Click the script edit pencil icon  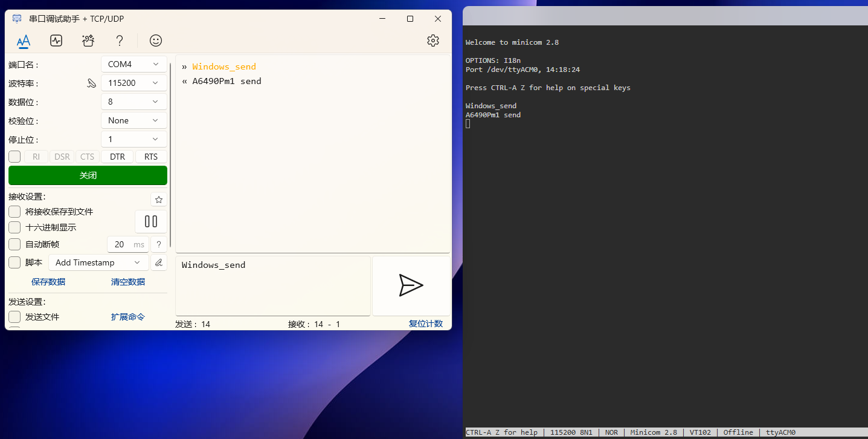[159, 262]
